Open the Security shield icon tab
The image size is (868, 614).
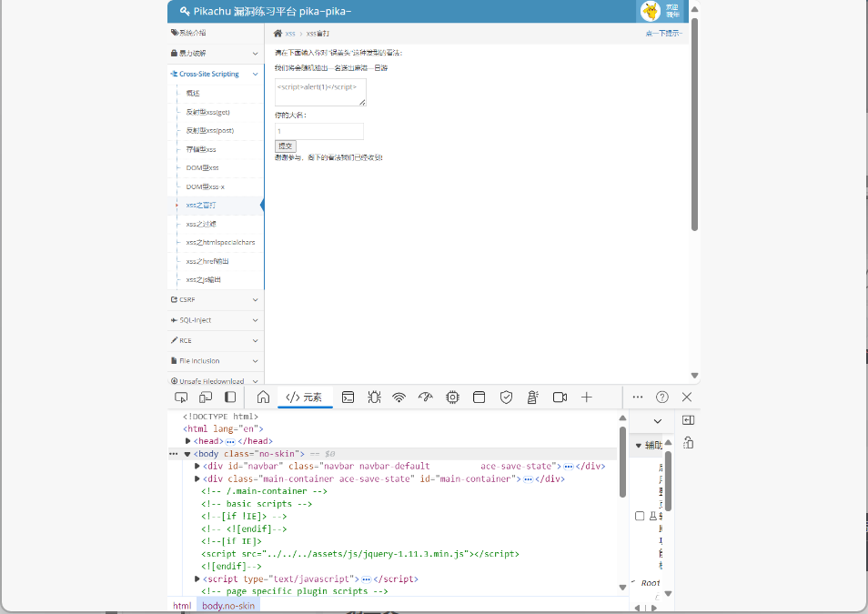coord(506,397)
